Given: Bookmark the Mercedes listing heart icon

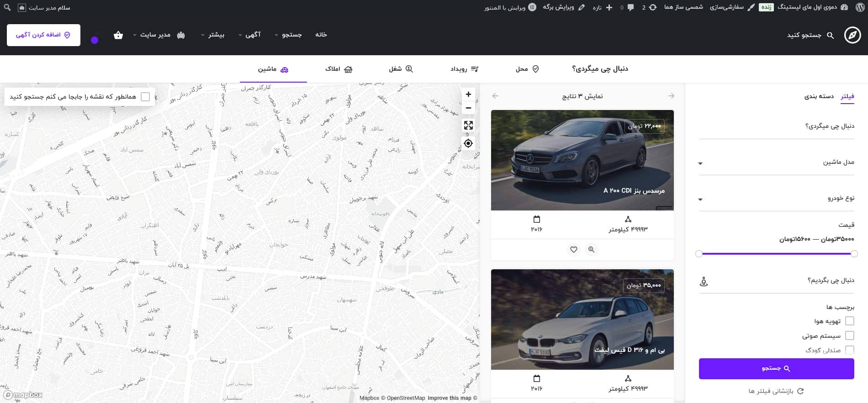Looking at the screenshot, I should (x=574, y=250).
